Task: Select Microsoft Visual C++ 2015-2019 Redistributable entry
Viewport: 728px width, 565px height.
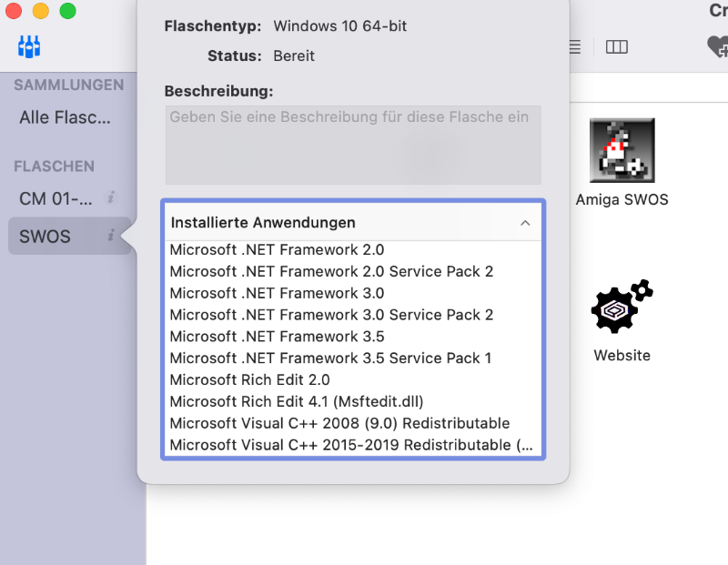Action: (351, 445)
